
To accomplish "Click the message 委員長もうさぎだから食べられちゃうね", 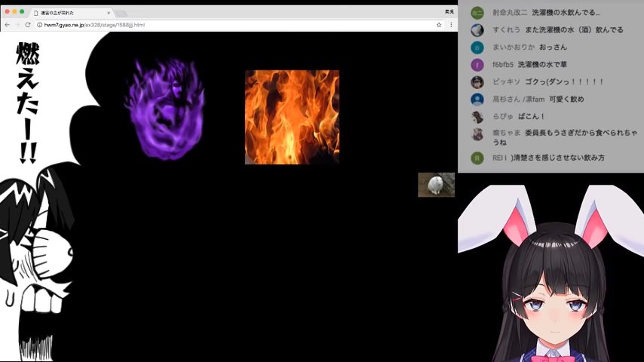I will pos(565,137).
